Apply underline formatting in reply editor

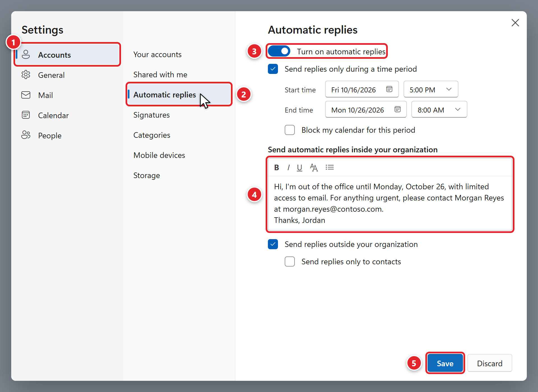point(300,167)
